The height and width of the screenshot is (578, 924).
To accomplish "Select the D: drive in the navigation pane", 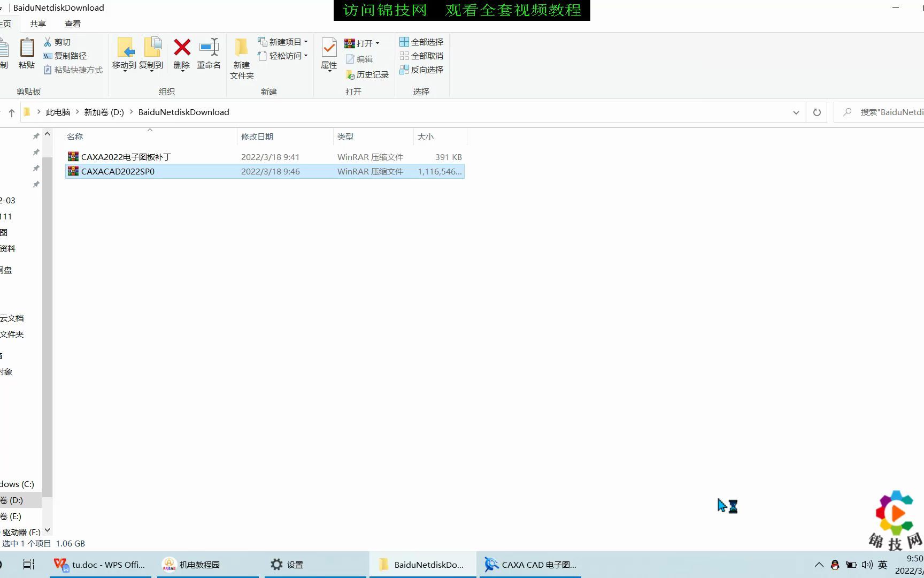I will point(20,500).
